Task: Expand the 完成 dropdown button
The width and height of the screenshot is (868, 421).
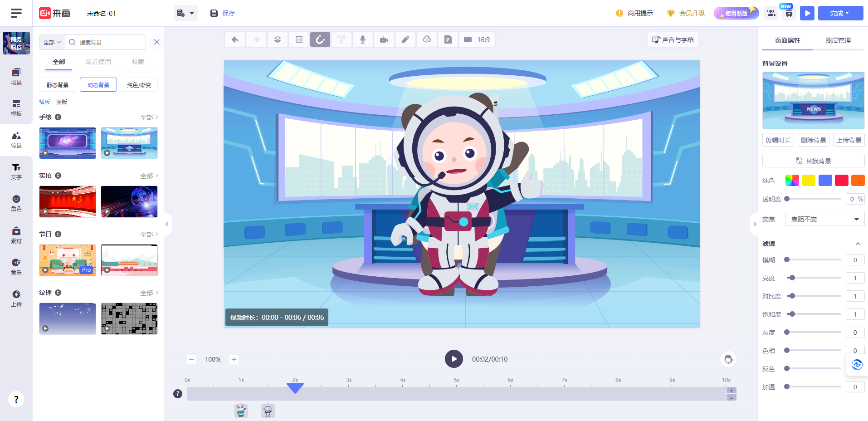Action: (840, 13)
